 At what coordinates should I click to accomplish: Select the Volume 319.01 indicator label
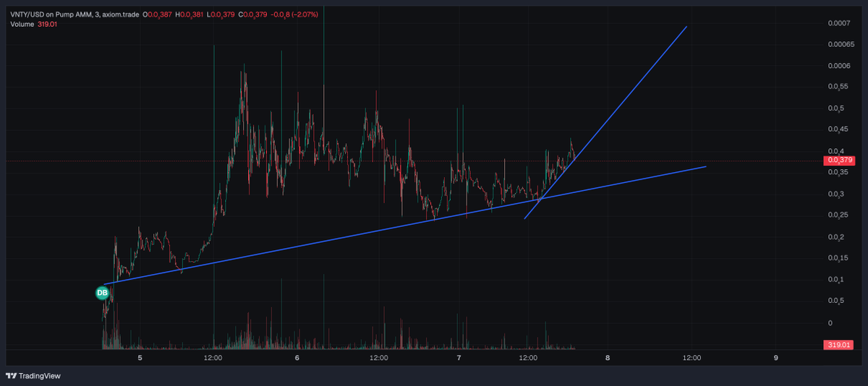point(33,25)
